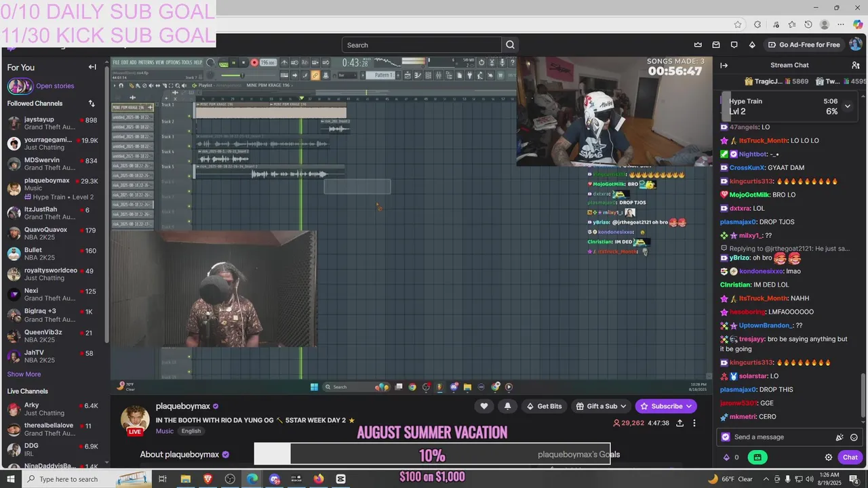Expand the Hype Train details
Image resolution: width=868 pixels, height=488 pixels.
[847, 106]
